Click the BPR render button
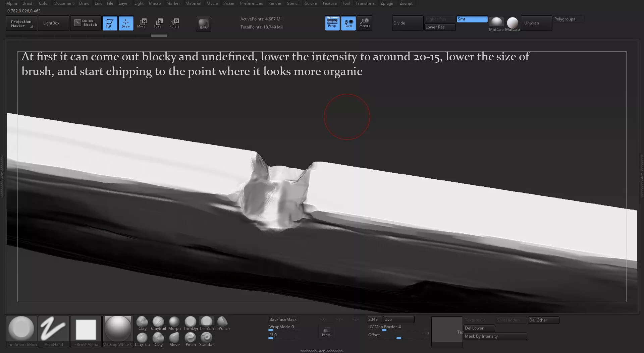Screen dimensions: 644x353 pyautogui.click(x=203, y=24)
